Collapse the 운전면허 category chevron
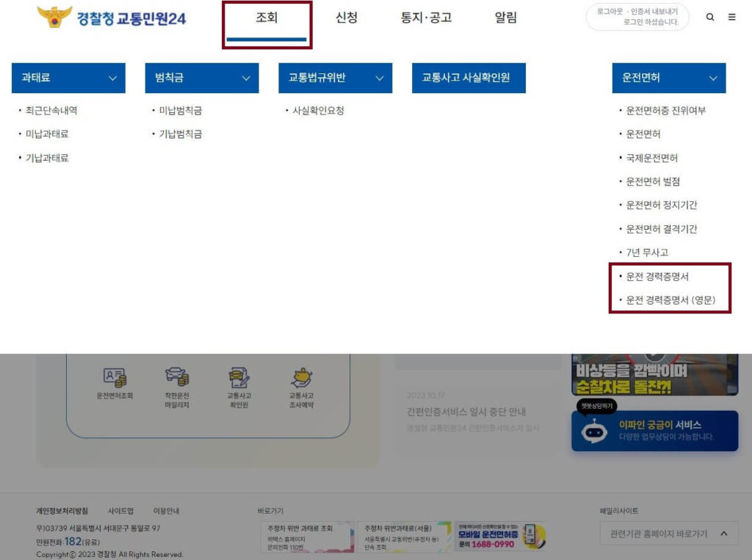This screenshot has width=752, height=560. [712, 78]
